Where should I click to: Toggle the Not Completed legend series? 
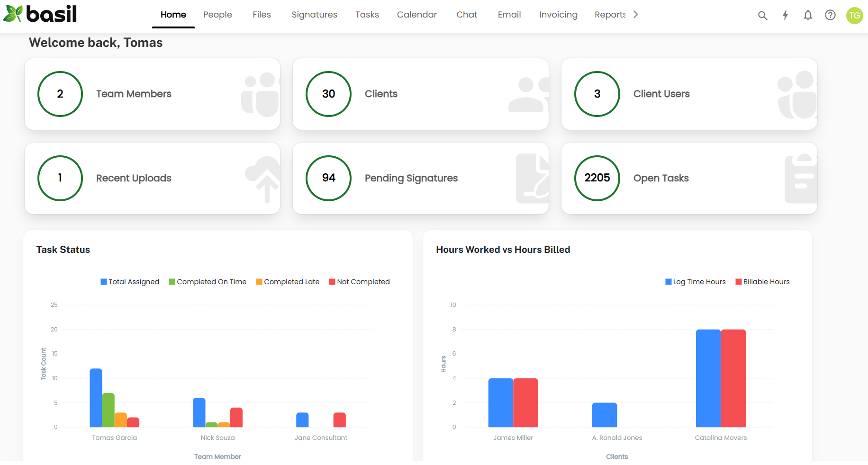coord(359,282)
